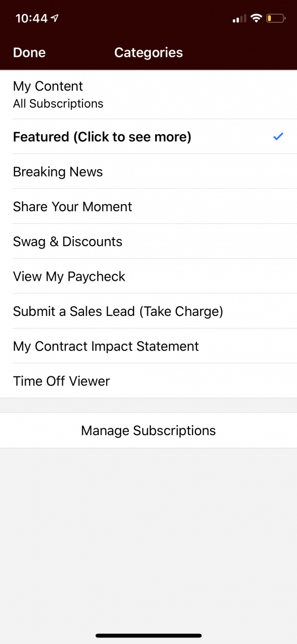The image size is (297, 644).
Task: Tap the blue checkmark beside Featured
Action: [278, 136]
